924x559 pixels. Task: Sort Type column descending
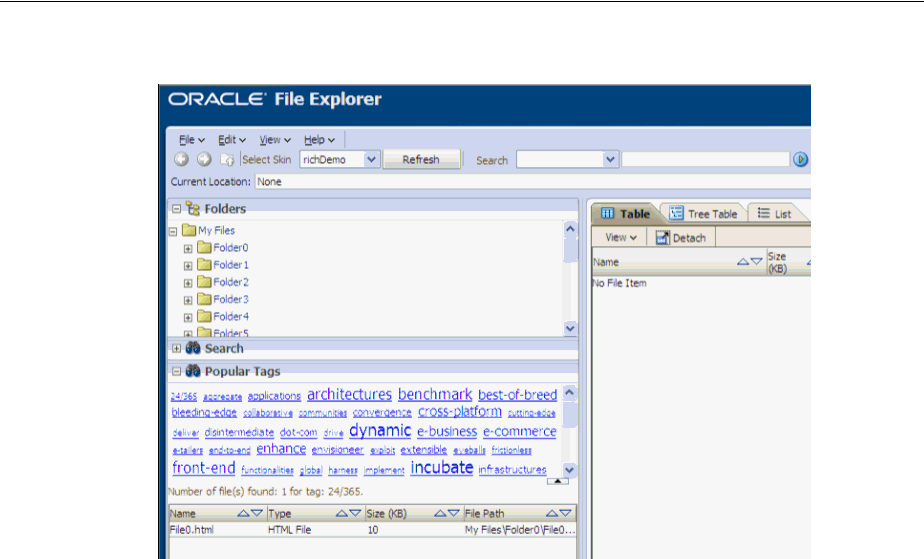click(x=355, y=514)
